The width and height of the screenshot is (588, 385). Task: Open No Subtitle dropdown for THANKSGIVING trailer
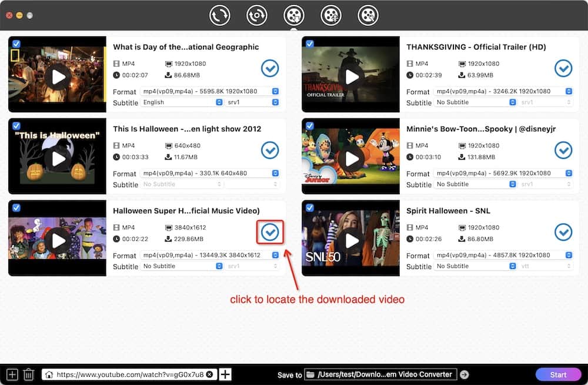[x=475, y=102]
